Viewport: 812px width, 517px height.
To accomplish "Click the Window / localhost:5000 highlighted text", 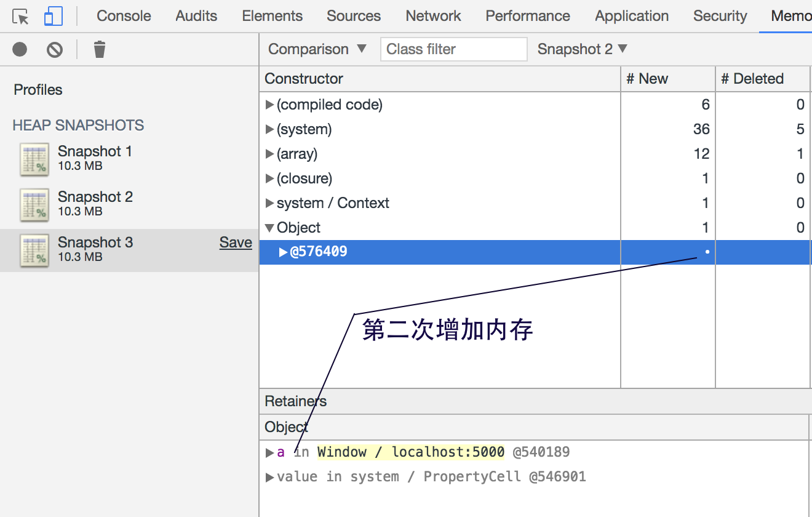I will coord(411,452).
